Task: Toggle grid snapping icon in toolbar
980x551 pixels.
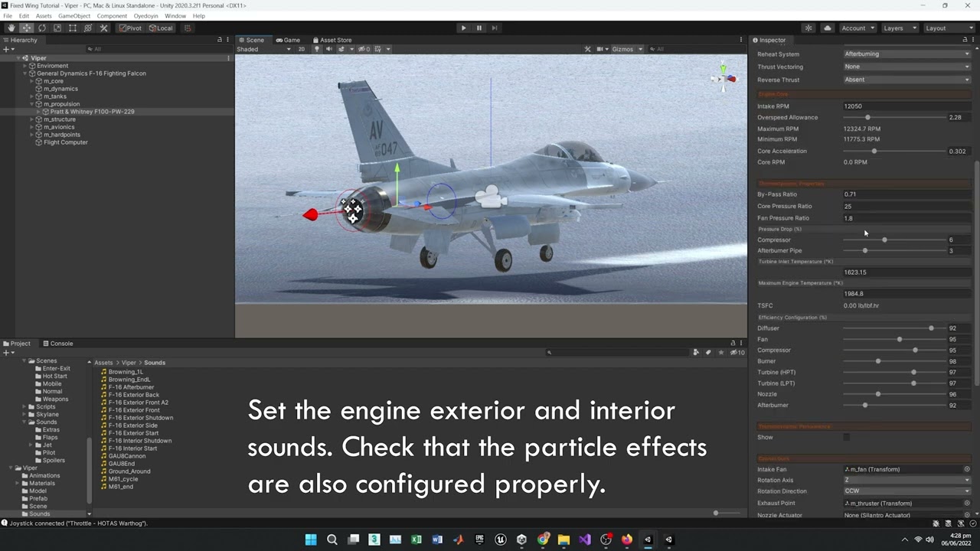Action: point(188,28)
